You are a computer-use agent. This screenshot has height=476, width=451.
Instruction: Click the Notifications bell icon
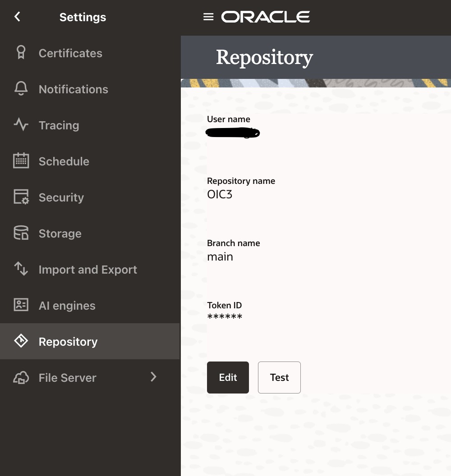21,89
